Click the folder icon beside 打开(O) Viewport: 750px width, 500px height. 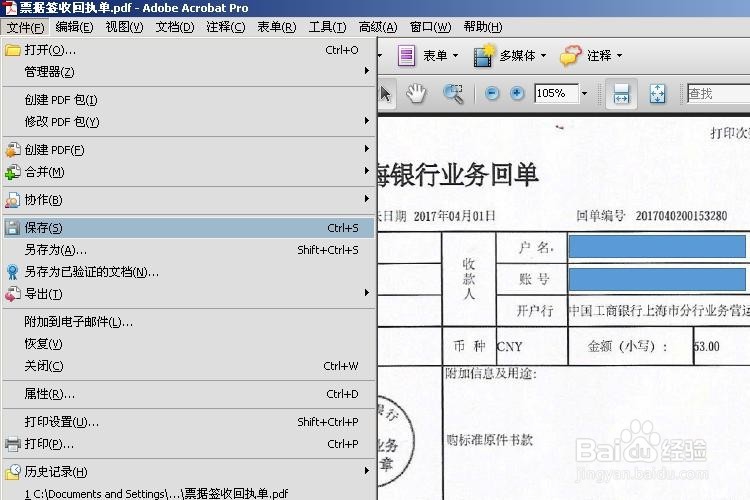coord(13,50)
